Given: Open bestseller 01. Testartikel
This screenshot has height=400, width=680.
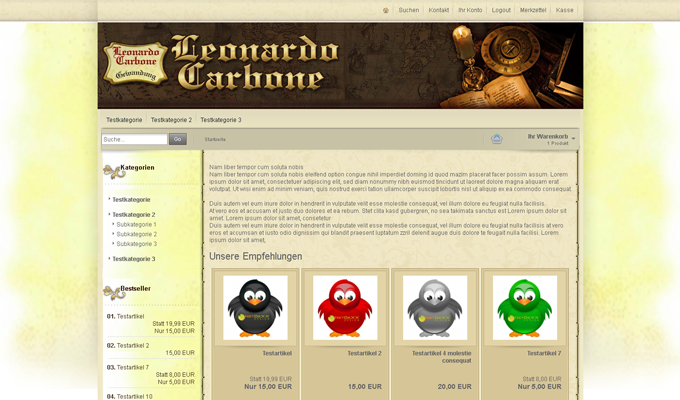Looking at the screenshot, I should (x=125, y=316).
